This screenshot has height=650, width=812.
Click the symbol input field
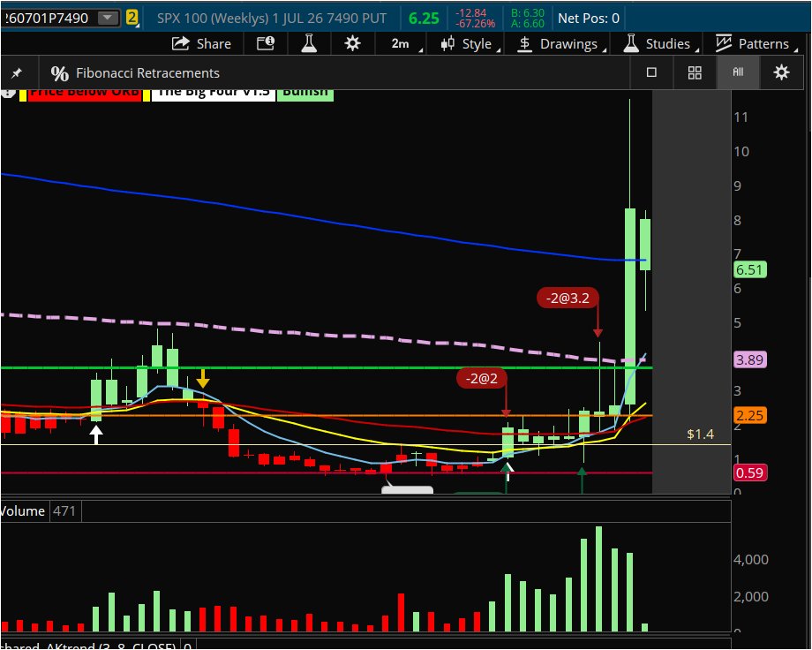coord(48,19)
